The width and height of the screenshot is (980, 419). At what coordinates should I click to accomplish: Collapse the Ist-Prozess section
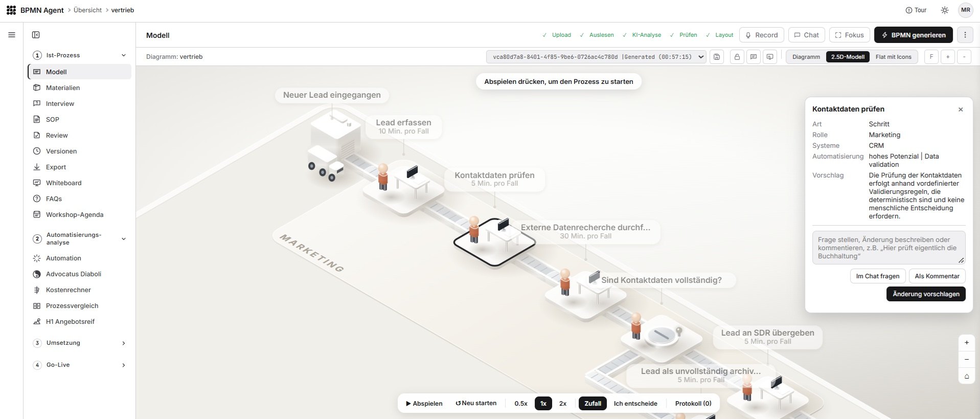pyautogui.click(x=124, y=55)
